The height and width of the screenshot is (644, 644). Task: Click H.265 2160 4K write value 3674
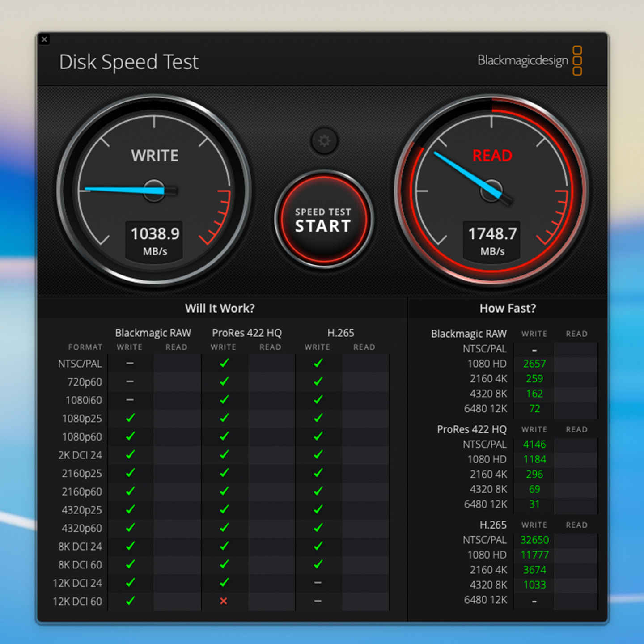coord(534,570)
